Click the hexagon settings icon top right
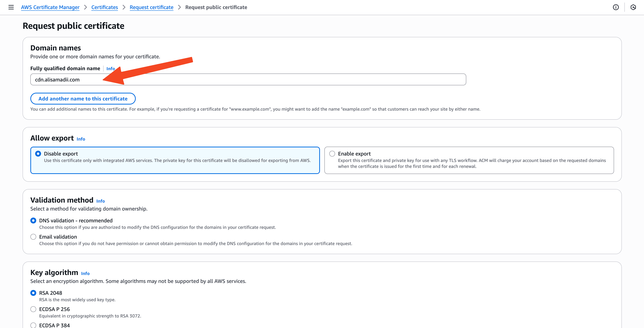The height and width of the screenshot is (328, 644). point(633,7)
